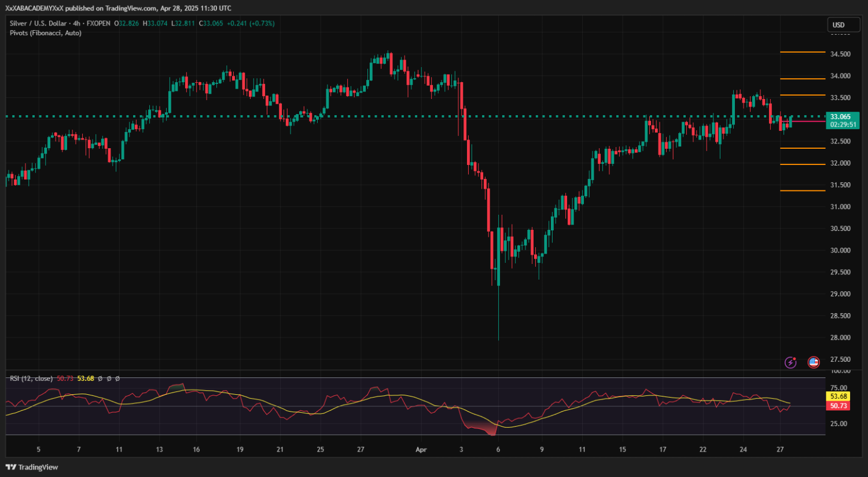
Task: Select the RSI (12, close) indicator label
Action: pyautogui.click(x=31, y=379)
